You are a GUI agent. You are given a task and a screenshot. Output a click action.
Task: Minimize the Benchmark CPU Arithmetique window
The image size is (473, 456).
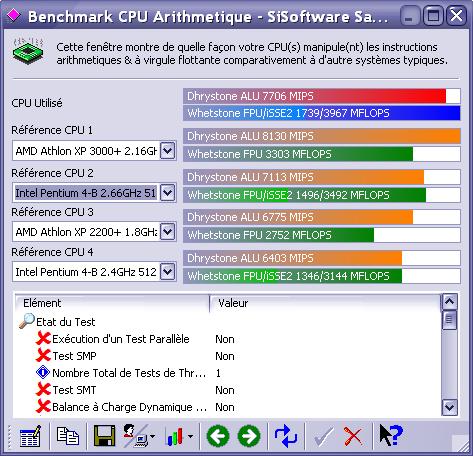pyautogui.click(x=409, y=16)
